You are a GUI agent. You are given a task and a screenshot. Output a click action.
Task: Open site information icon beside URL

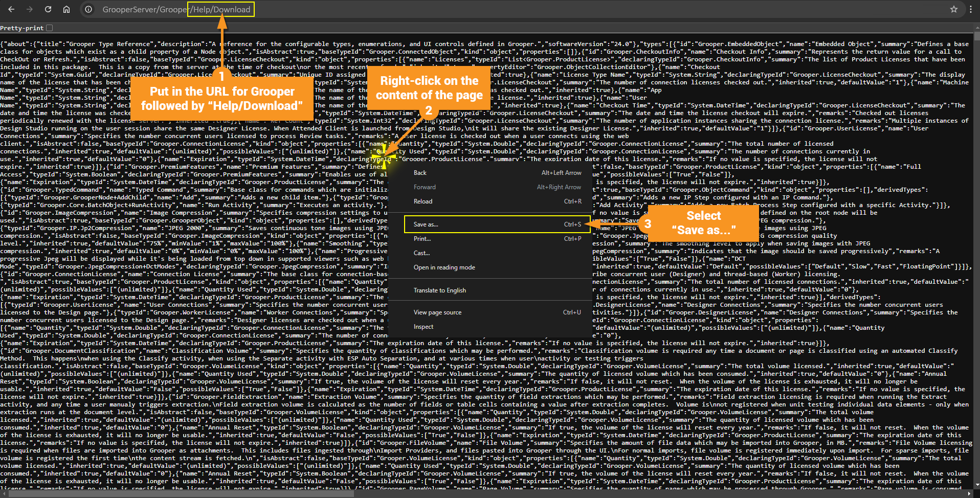pos(88,9)
